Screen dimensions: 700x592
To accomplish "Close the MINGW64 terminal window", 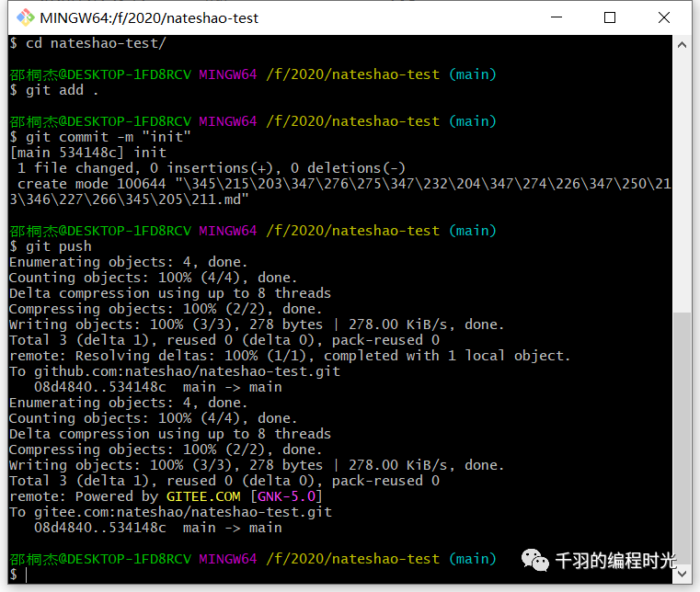I will (x=664, y=17).
